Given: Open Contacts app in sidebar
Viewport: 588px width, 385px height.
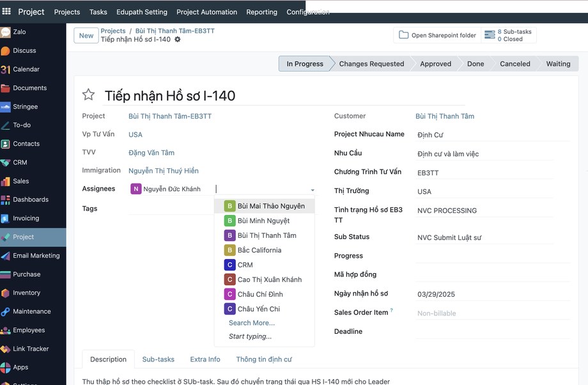Looking at the screenshot, I should (x=33, y=144).
